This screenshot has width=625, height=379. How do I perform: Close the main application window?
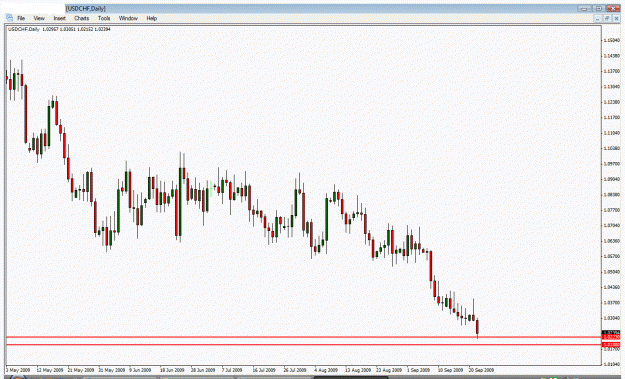coord(613,8)
